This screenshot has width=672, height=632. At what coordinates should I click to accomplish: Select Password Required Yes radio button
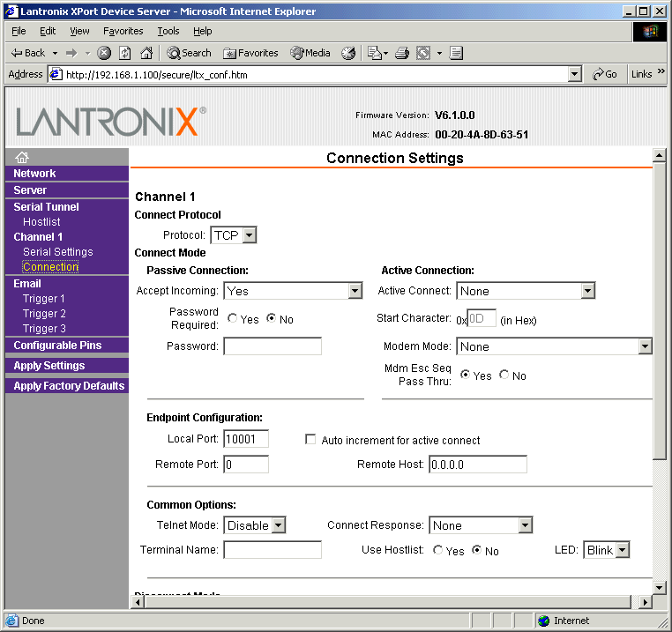[x=232, y=318]
